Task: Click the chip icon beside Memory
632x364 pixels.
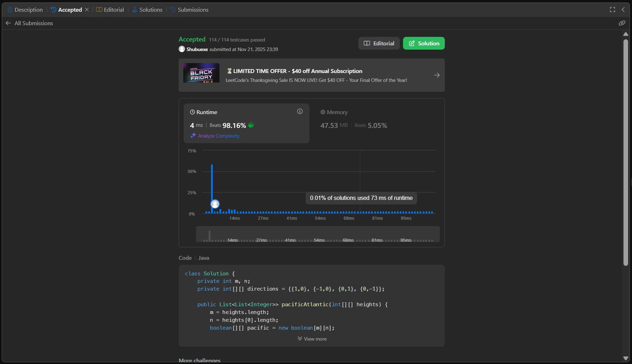Action: (323, 112)
